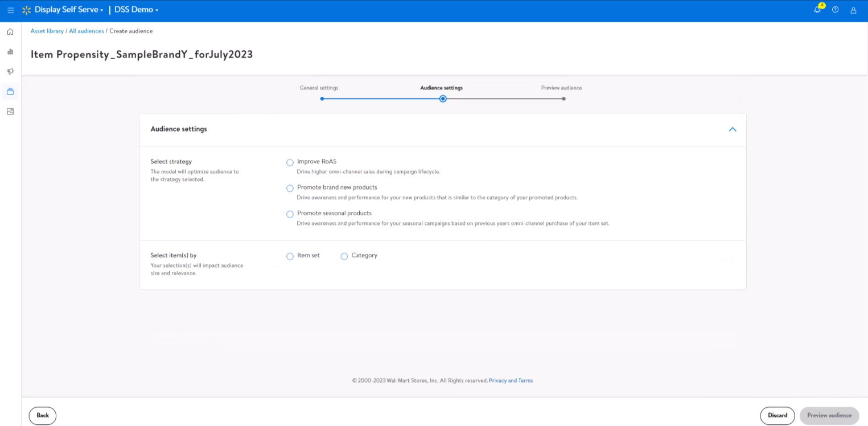Viewport: 868px width, 426px height.
Task: Open the creatives image icon in sidebar
Action: 10,112
